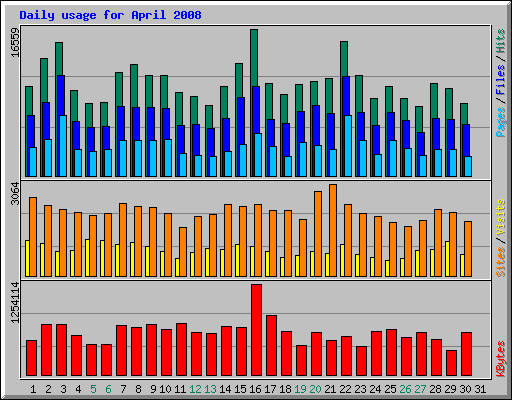Click day 12 weekend label
This screenshot has width=512, height=400.
coord(195,389)
